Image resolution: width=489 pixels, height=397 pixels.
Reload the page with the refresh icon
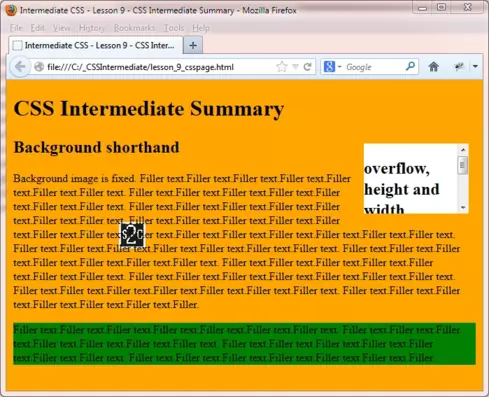(307, 67)
